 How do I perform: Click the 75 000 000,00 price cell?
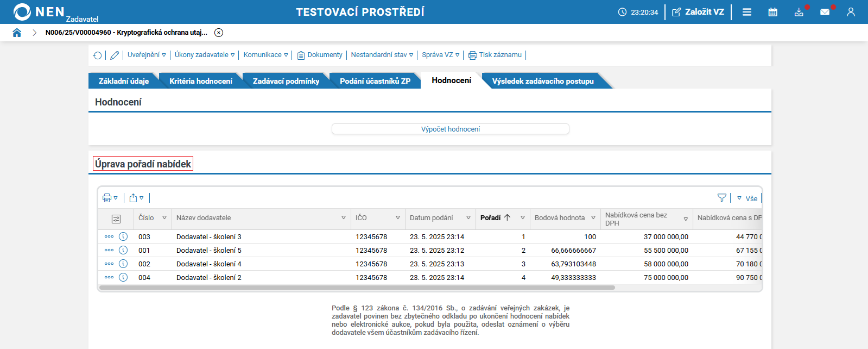pos(647,278)
